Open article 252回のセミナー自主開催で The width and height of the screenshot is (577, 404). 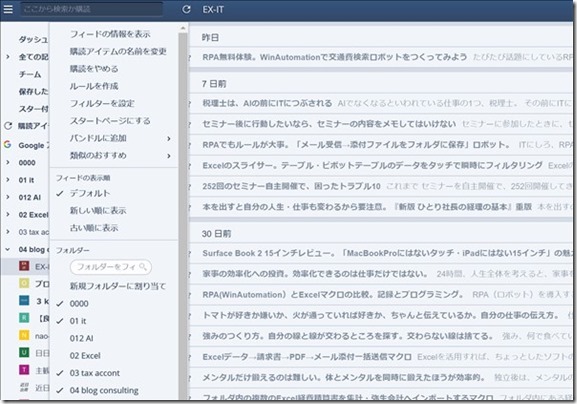point(291,186)
